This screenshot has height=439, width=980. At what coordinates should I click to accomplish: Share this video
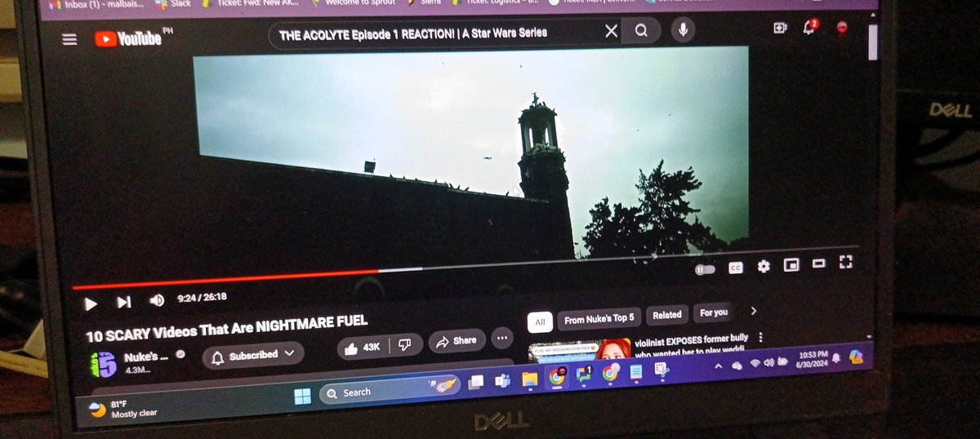pos(457,341)
